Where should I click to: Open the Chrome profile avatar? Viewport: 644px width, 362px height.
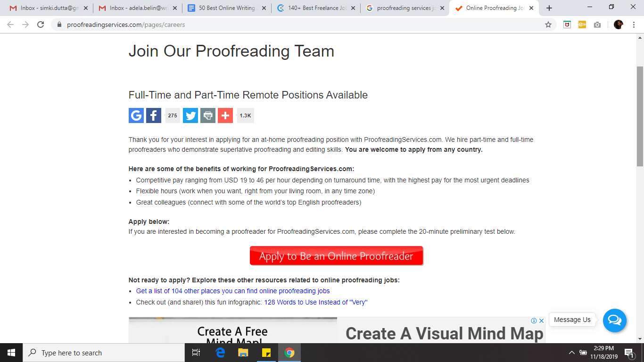(619, 25)
